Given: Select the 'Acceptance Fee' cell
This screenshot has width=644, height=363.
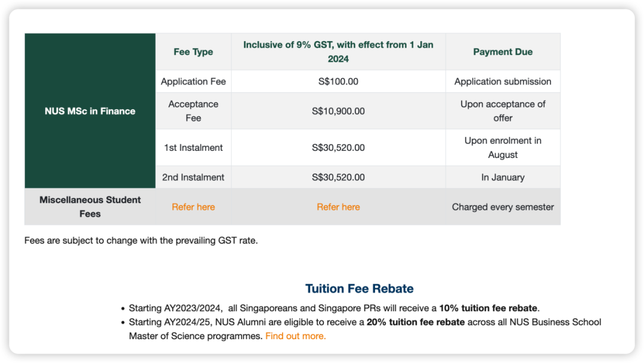Looking at the screenshot, I should 193,111.
